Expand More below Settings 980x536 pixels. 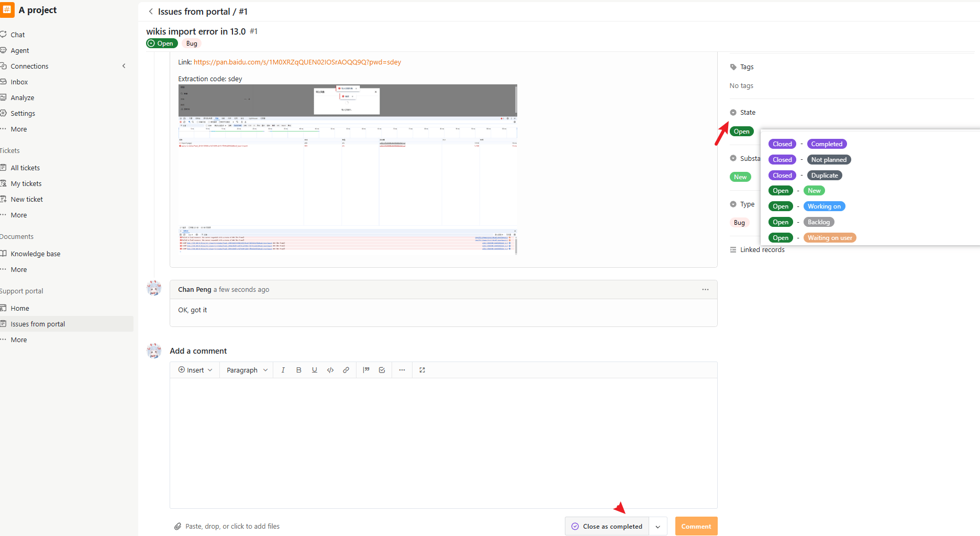point(19,129)
